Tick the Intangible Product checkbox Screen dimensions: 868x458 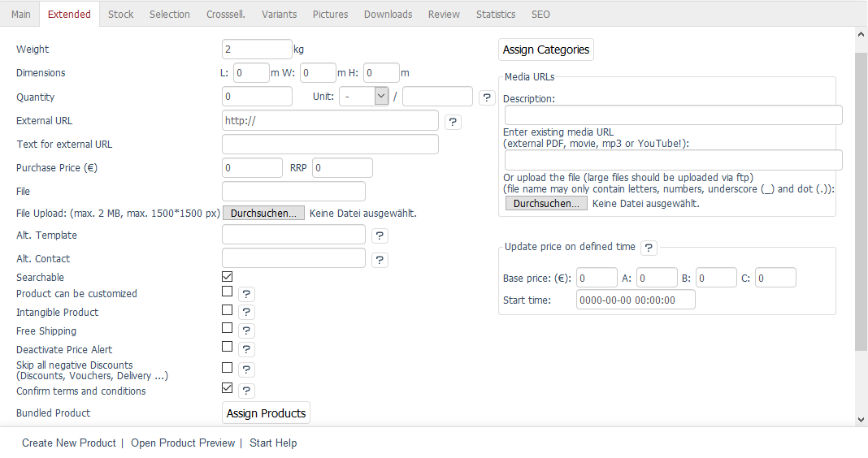(227, 309)
